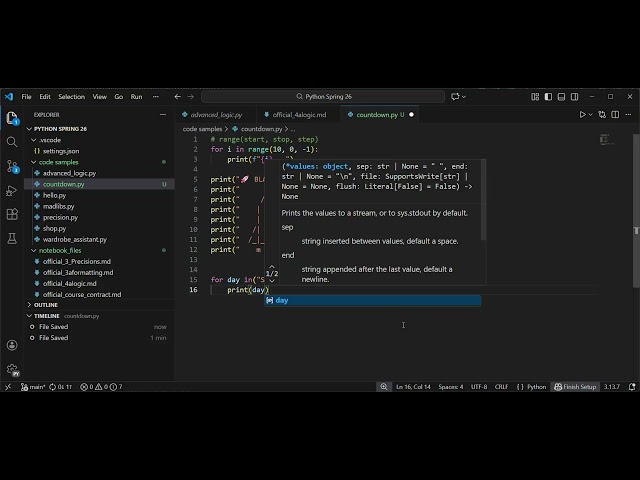Screen dimensions: 640x480
Task: Split the editor right
Action: [x=615, y=115]
